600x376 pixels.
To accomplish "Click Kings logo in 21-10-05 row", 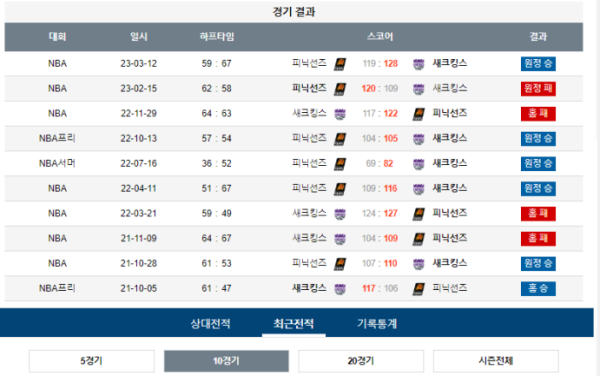I will (340, 289).
